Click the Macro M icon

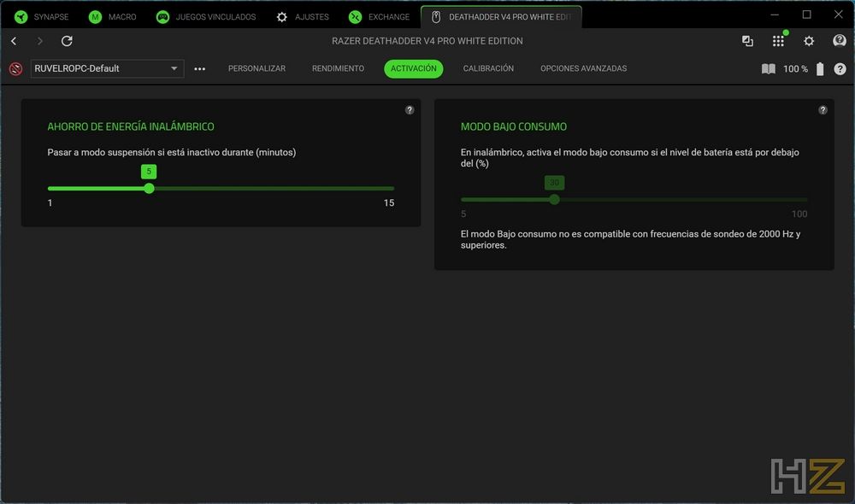96,17
